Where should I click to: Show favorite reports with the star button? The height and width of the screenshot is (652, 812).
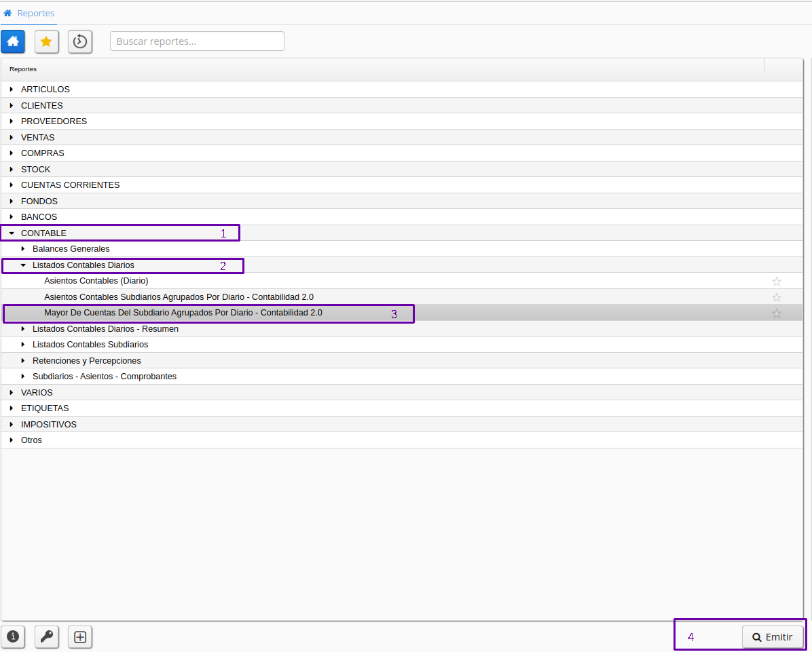47,41
